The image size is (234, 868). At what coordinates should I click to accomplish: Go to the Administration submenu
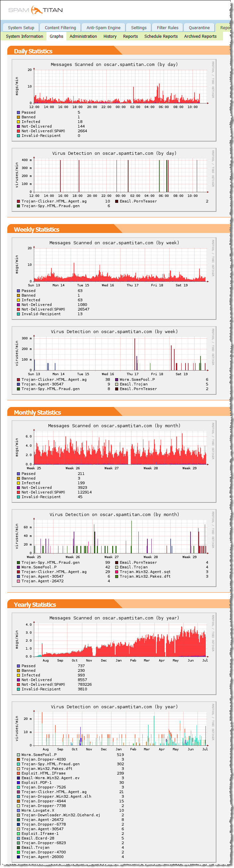83,36
